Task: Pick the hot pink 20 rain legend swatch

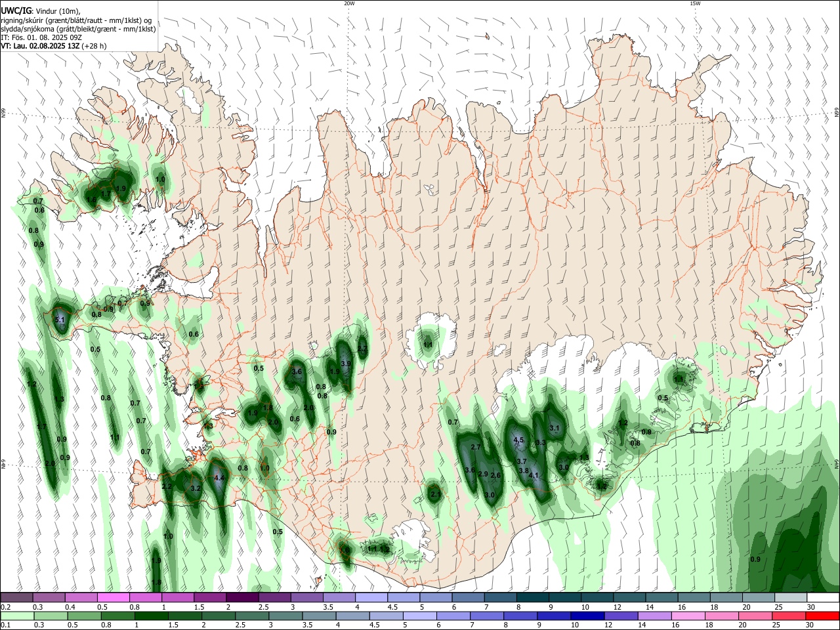Action: pos(755,616)
